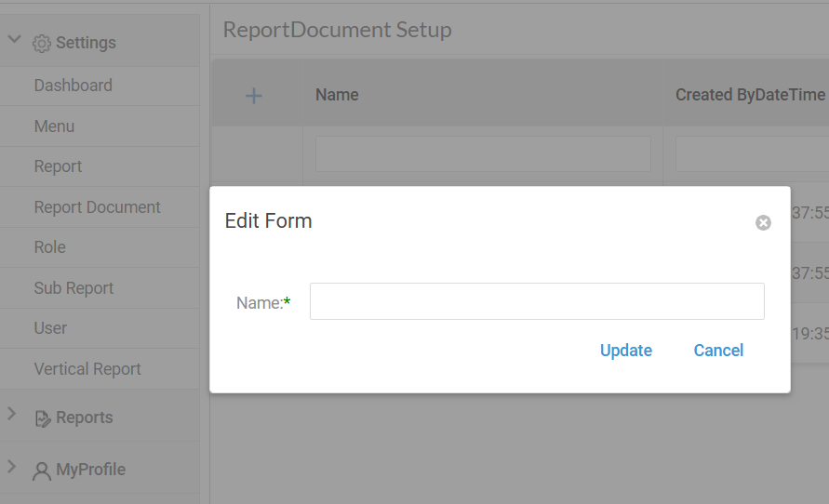Click the Settings label in sidebar
This screenshot has height=504, width=829.
click(86, 43)
